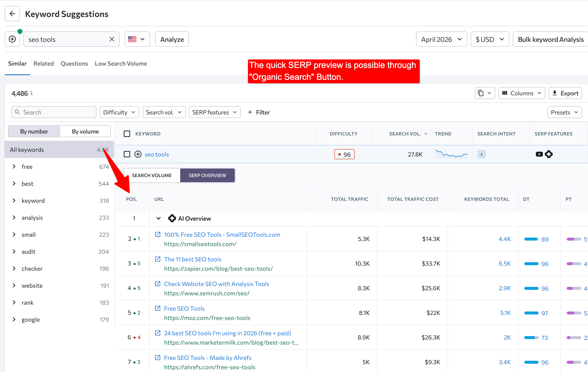Open the Difficulty filter dropdown
588x372 pixels.
pos(119,112)
